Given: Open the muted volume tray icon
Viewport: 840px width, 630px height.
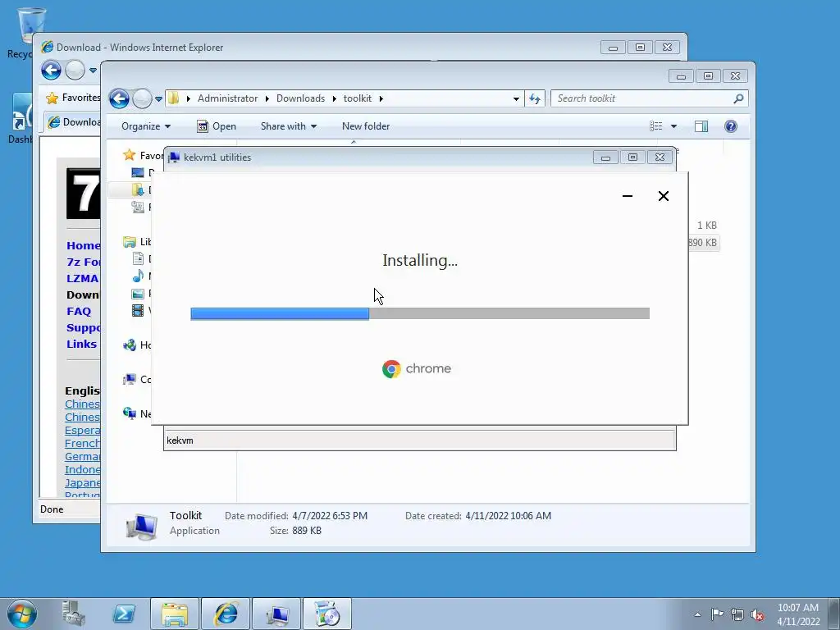Looking at the screenshot, I should tap(757, 614).
